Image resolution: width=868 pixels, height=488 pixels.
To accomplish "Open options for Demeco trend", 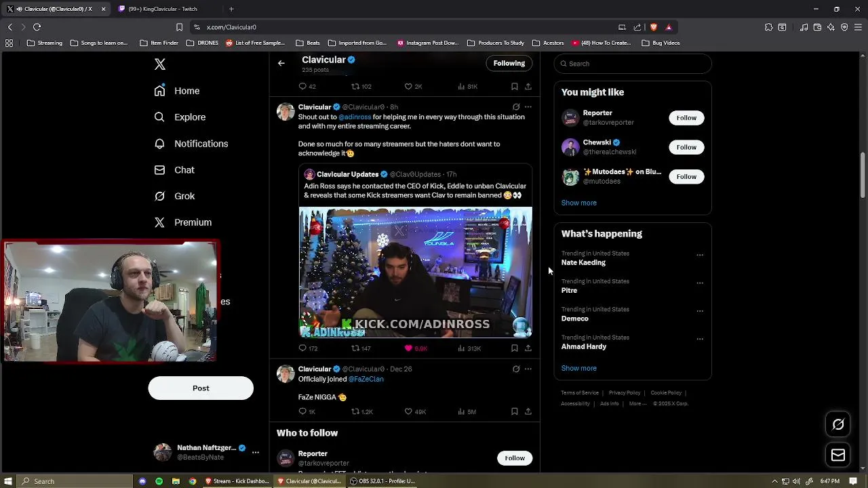I will [x=700, y=312].
